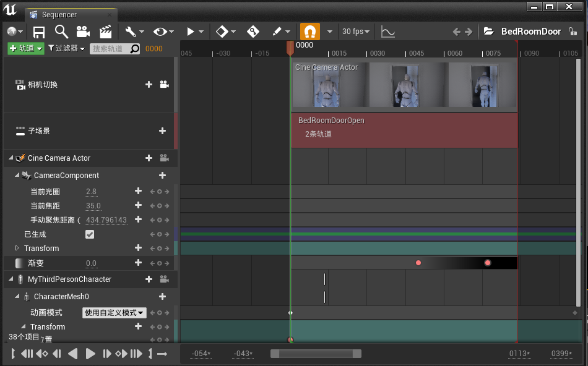Click the Save sequence floppy disk icon
The width and height of the screenshot is (588, 366).
(x=38, y=32)
